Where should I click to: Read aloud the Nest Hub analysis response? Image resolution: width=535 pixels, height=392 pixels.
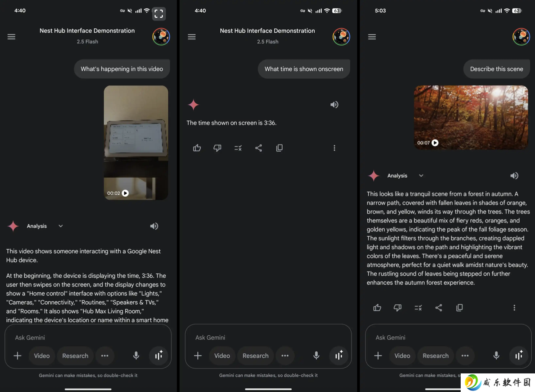[154, 226]
